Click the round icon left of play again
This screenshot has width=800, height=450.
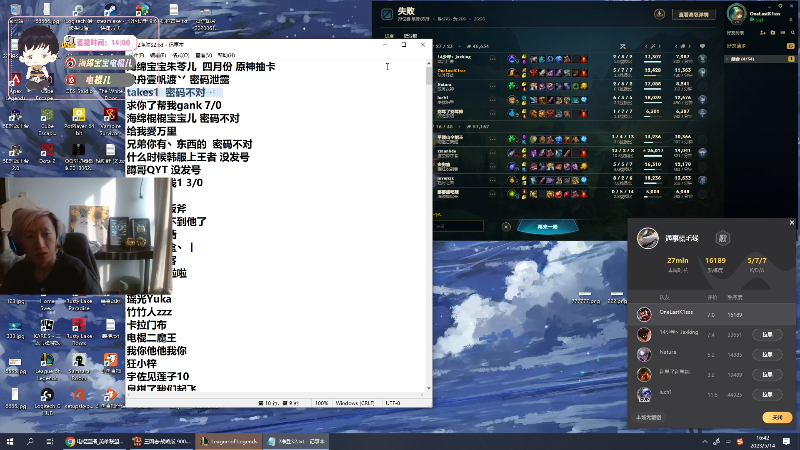(506, 227)
